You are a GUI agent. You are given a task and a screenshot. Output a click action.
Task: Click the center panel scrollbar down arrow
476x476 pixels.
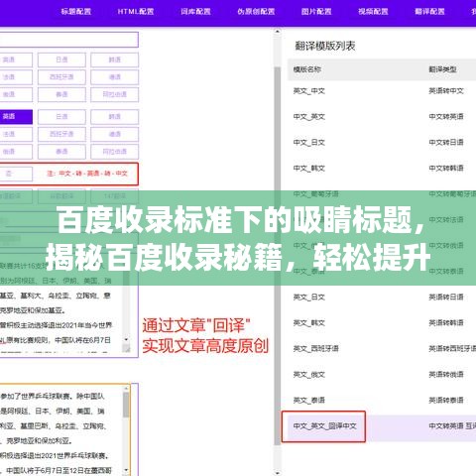click(278, 473)
